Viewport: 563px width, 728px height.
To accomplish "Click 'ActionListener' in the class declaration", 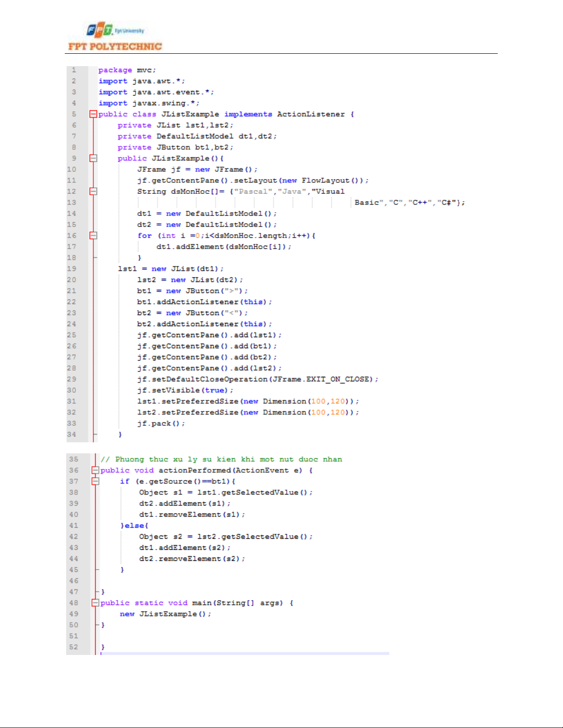I will tap(311, 114).
